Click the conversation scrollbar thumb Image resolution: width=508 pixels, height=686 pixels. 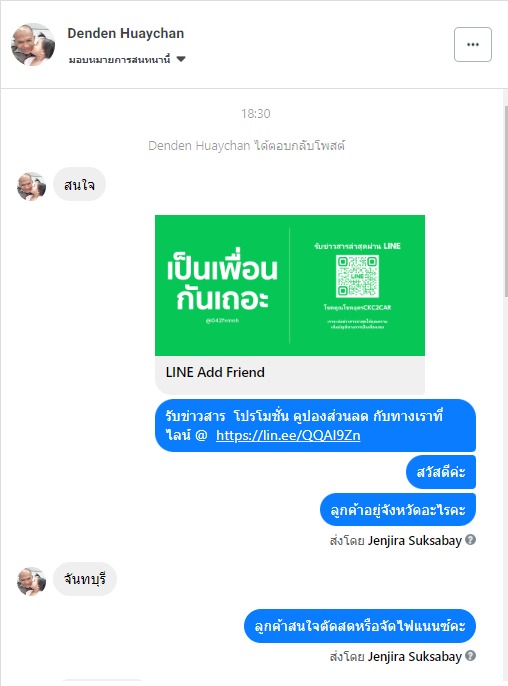coord(506,201)
